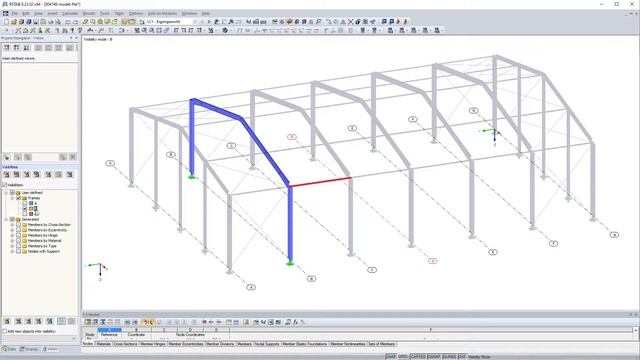Click the magnifier zoom icon in the main toolbar
The height and width of the screenshot is (360, 640).
[x=93, y=22]
